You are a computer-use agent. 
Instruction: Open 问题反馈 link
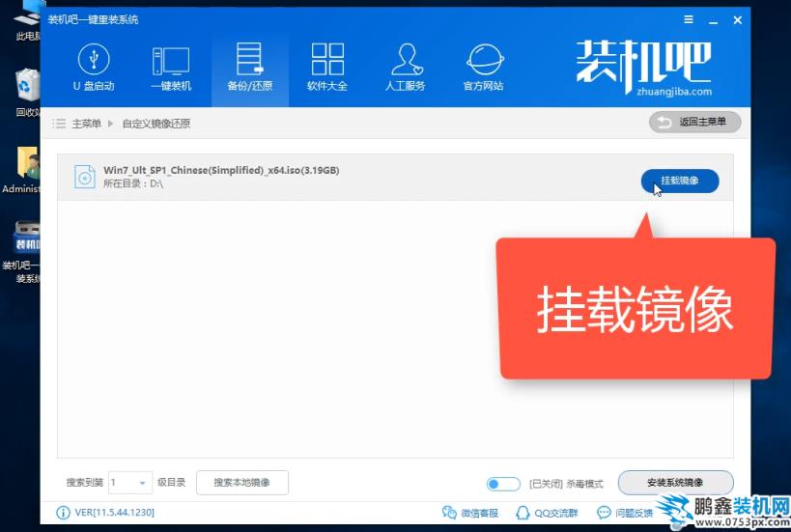coord(625,513)
